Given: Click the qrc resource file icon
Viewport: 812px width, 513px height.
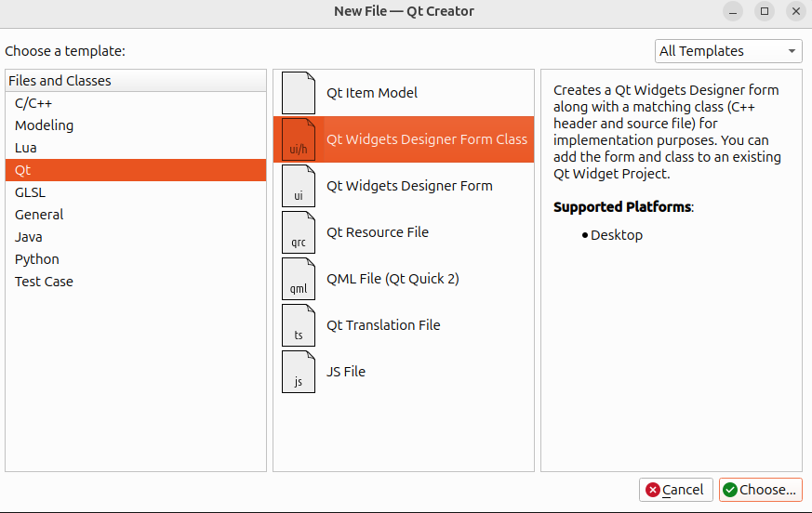Looking at the screenshot, I should click(299, 232).
